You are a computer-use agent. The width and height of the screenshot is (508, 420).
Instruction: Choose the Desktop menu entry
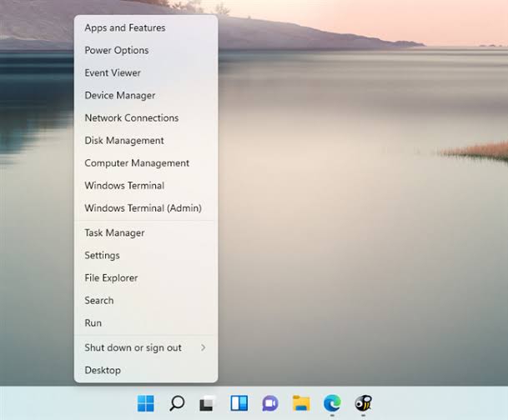(146, 370)
